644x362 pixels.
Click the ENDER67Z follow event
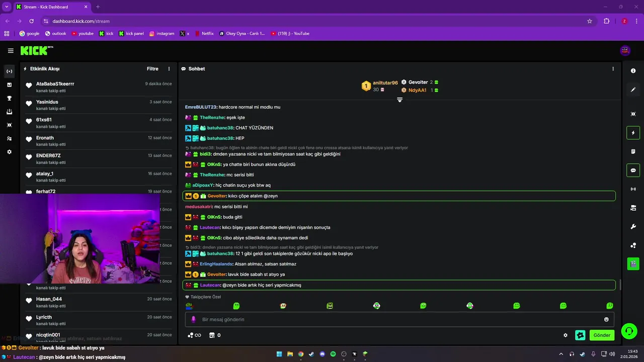99,159
